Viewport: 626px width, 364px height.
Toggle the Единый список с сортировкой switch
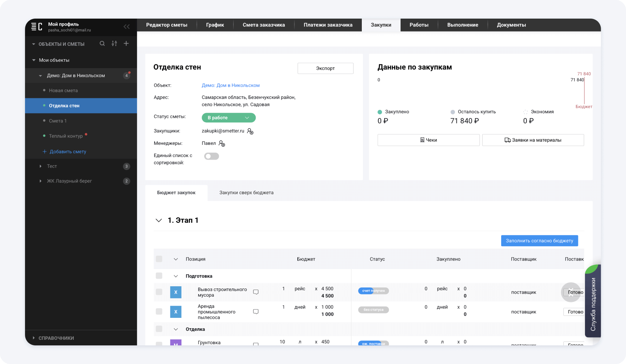click(x=211, y=156)
